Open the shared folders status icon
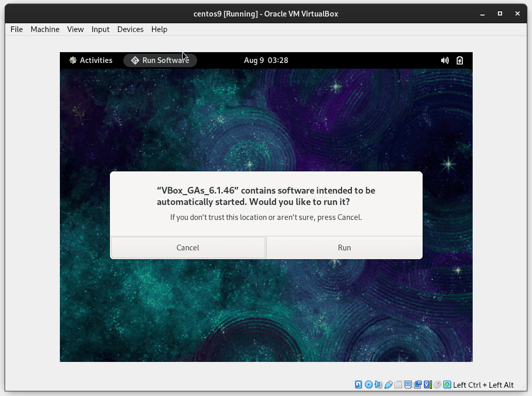 [x=398, y=385]
